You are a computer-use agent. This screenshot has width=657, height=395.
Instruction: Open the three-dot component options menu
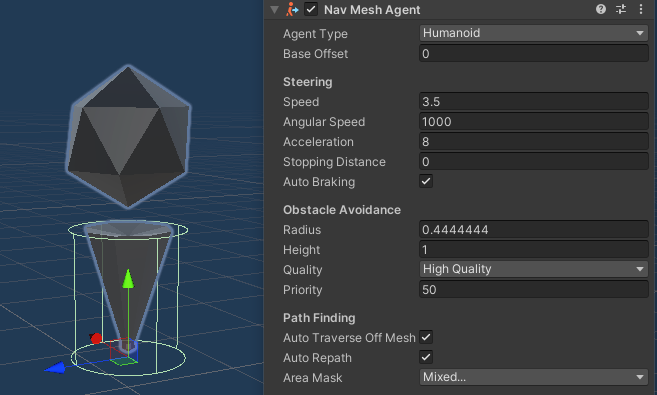tap(641, 9)
